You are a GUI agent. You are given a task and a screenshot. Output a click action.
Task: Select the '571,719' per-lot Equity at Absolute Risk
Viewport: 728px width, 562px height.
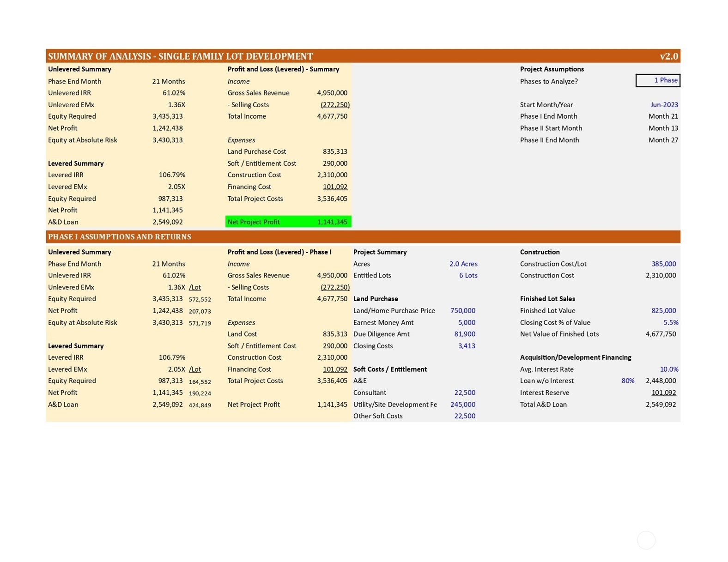[200, 323]
